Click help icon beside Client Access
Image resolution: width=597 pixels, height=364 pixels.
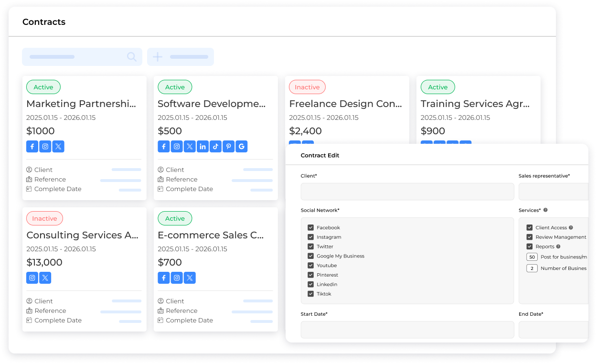click(x=571, y=228)
